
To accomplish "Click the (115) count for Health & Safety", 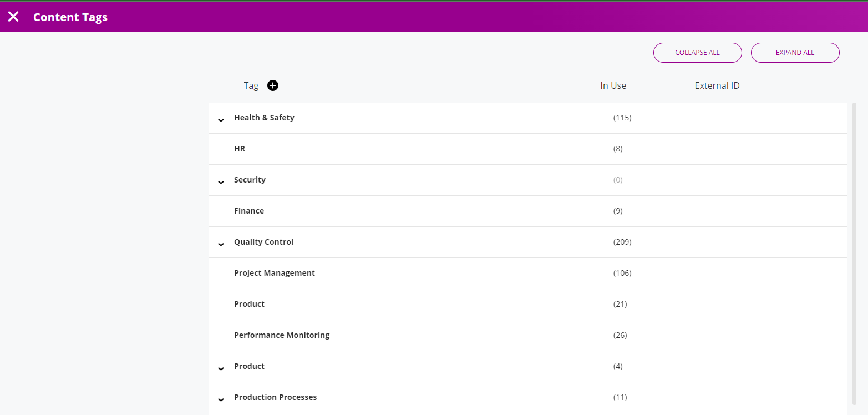I will pos(622,118).
